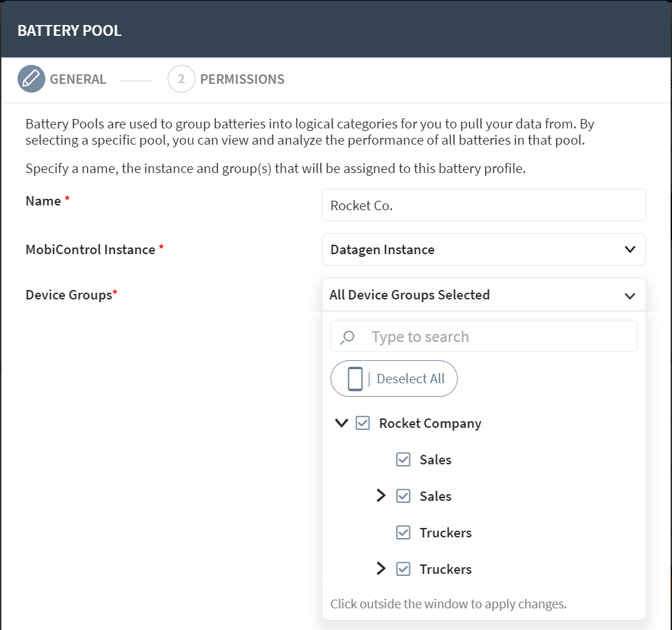Viewport: 672px width, 630px height.
Task: Uncheck the Sales checkbox without an expand arrow
Action: tap(404, 460)
